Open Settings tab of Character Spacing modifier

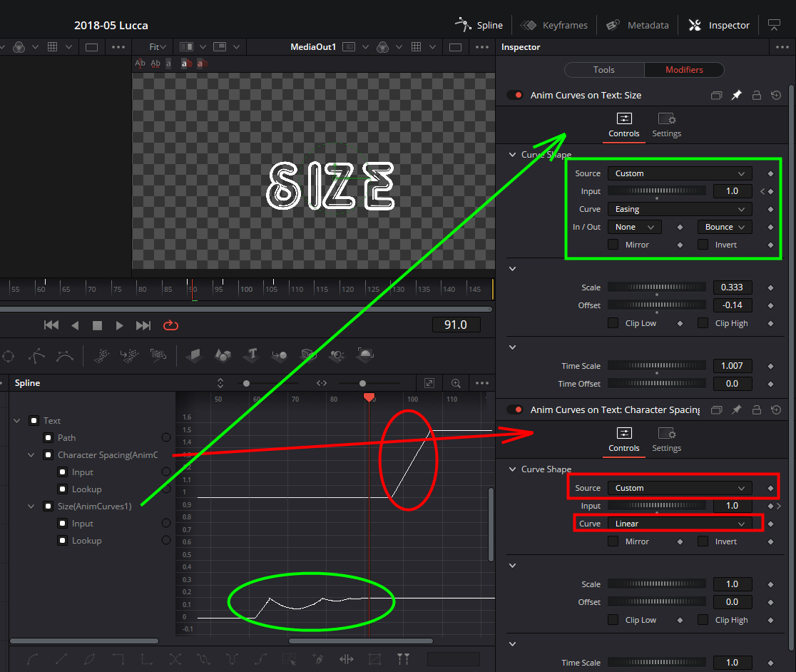(667, 440)
